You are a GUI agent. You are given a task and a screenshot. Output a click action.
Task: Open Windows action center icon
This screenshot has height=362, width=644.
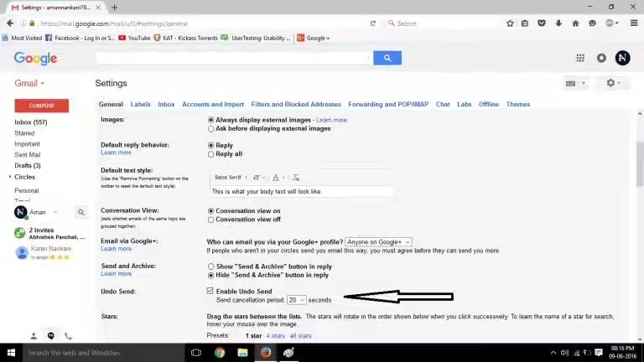coord(599,353)
